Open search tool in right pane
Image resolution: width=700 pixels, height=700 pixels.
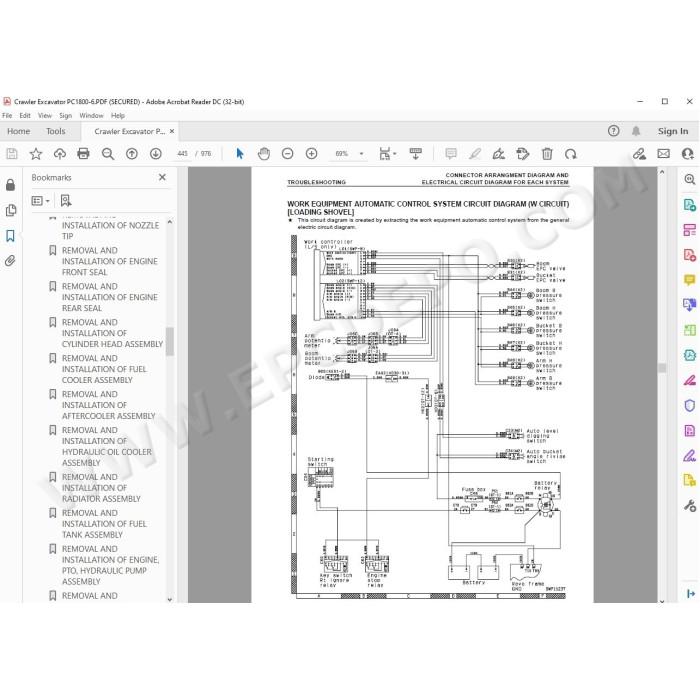point(690,179)
